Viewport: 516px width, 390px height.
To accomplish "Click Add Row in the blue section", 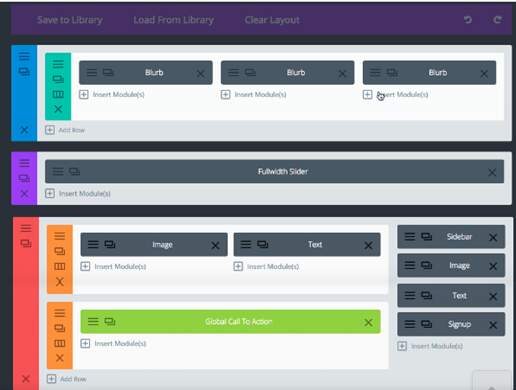I will tap(65, 130).
